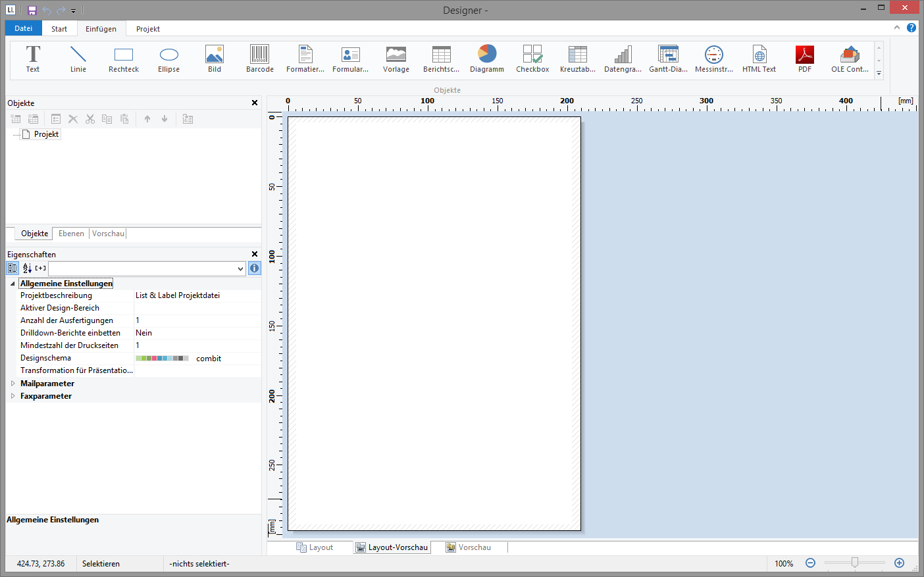Open the Datei menu
Image resolution: width=924 pixels, height=577 pixels.
23,28
